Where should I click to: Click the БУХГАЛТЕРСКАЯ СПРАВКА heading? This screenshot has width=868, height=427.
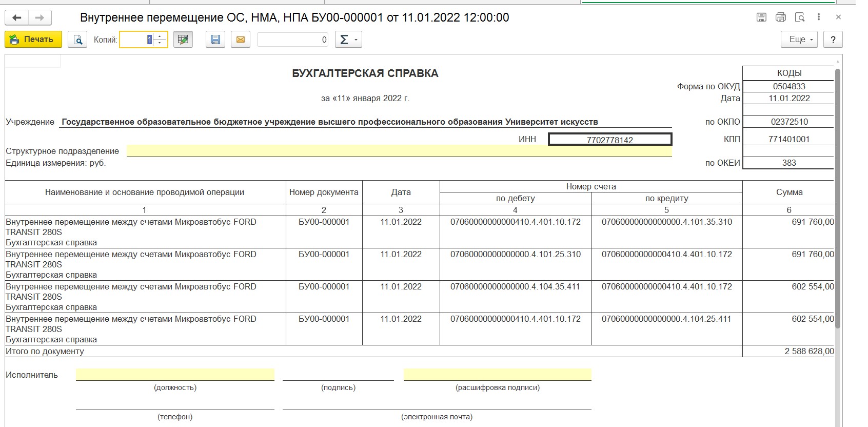point(365,73)
